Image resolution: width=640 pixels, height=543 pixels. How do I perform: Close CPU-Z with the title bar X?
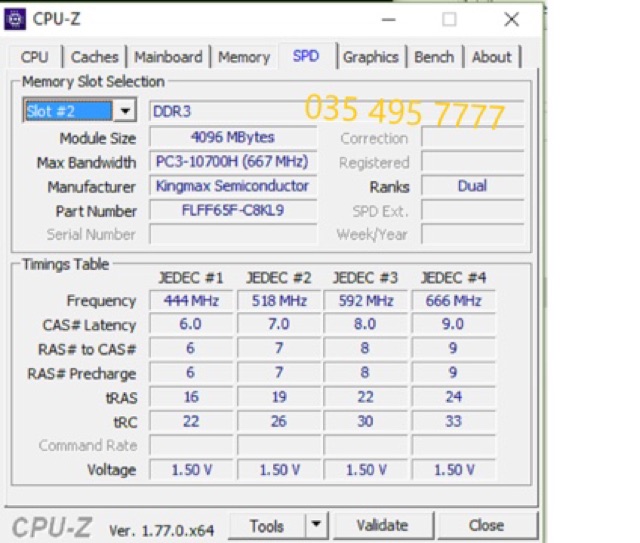[511, 19]
